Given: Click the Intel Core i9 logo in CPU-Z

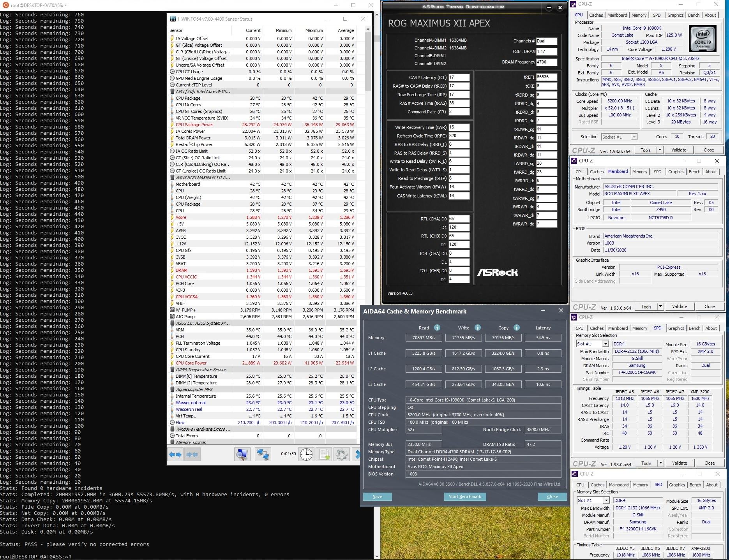Looking at the screenshot, I should pyautogui.click(x=703, y=39).
